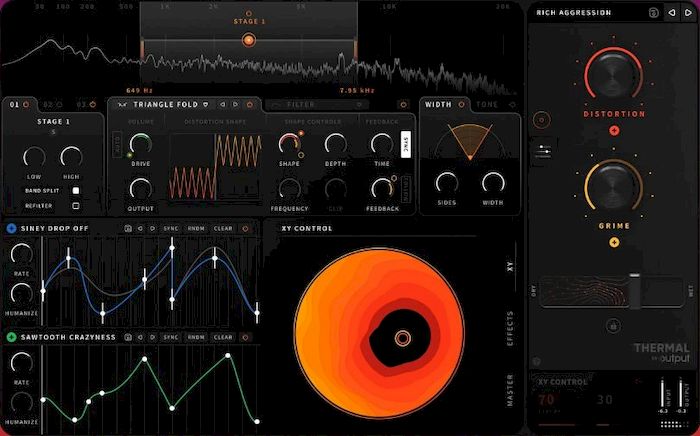Click the feedback Time knob
Image resolution: width=700 pixels, height=436 pixels.
tap(382, 144)
